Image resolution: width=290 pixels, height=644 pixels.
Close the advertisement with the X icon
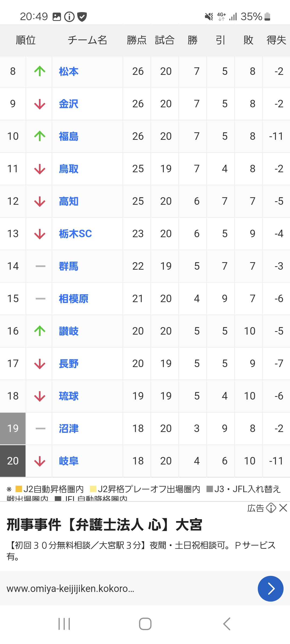tap(283, 508)
